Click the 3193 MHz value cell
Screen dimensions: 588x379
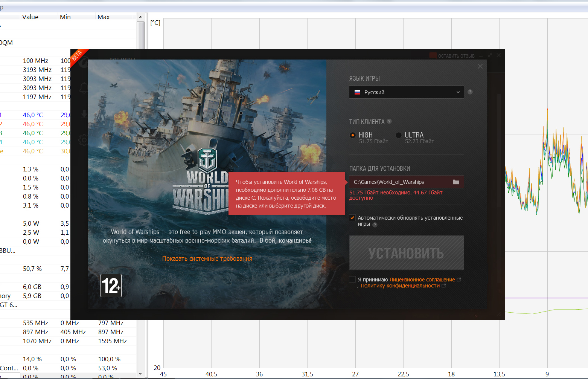37,70
